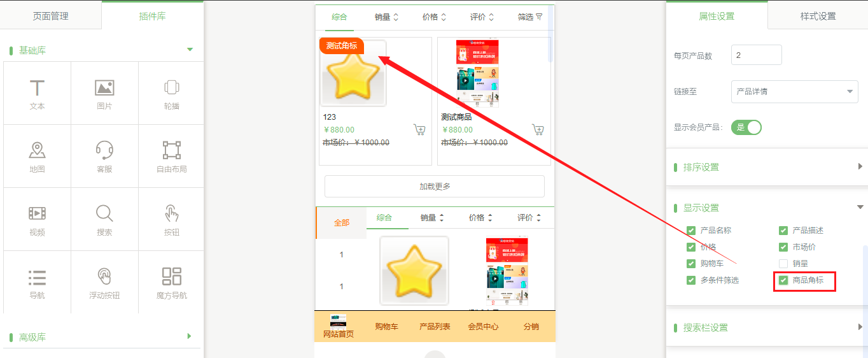Uncheck the 商品角标 checkbox
This screenshot has height=358, width=868.
(x=783, y=280)
